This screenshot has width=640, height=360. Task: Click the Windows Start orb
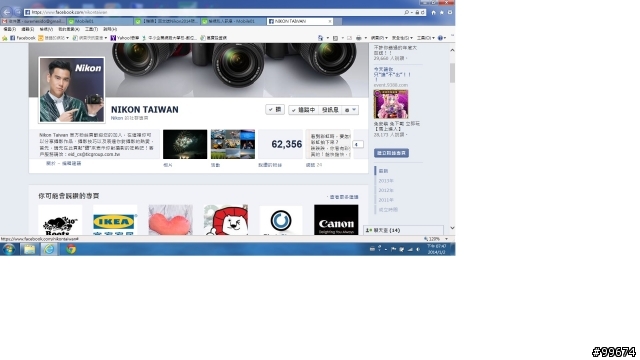pos(9,249)
